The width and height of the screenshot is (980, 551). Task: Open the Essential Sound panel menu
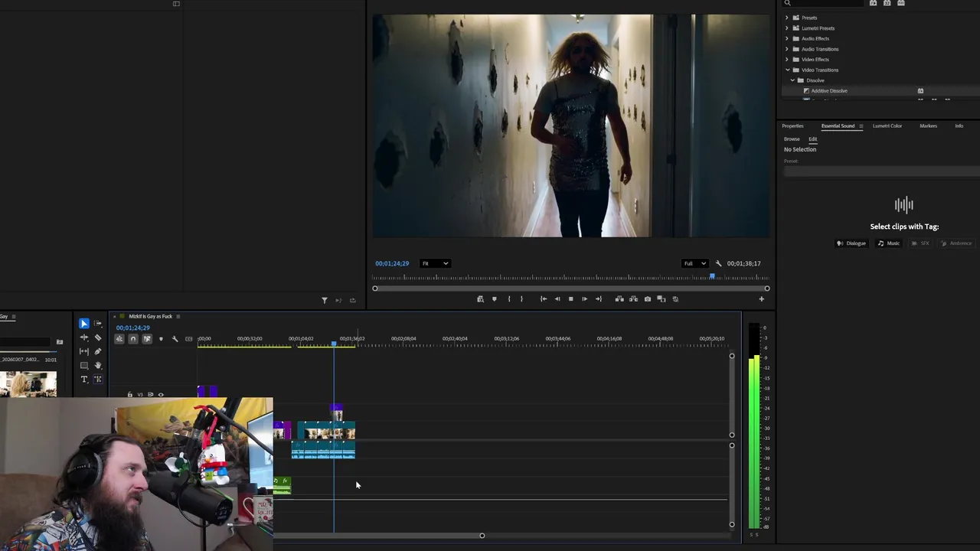click(861, 126)
